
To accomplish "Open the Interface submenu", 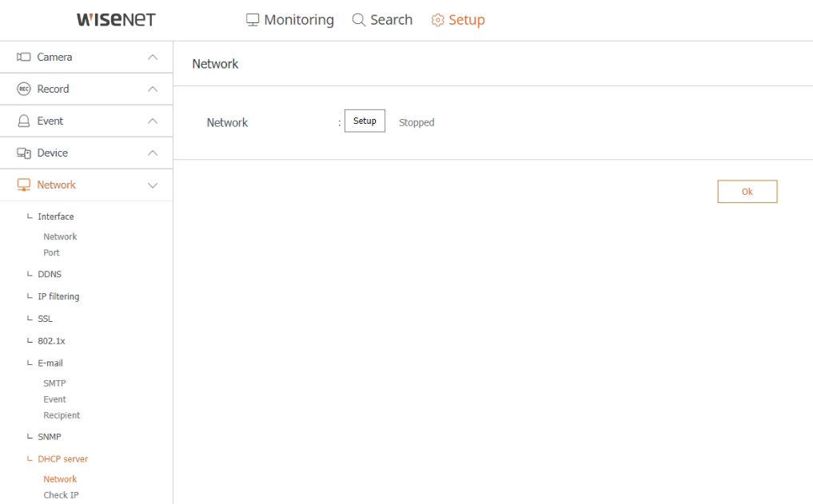I will pos(55,216).
